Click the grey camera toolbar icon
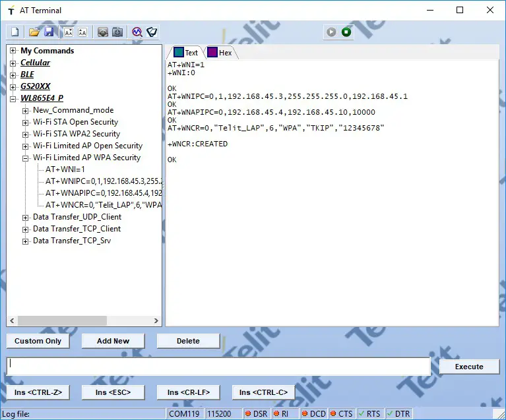Screen dimensions: 506x420 click(x=103, y=32)
